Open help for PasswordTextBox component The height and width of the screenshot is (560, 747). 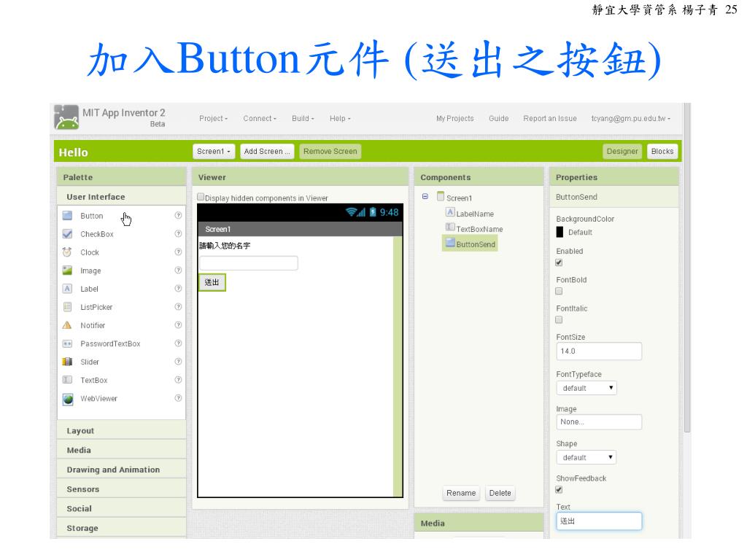click(178, 343)
